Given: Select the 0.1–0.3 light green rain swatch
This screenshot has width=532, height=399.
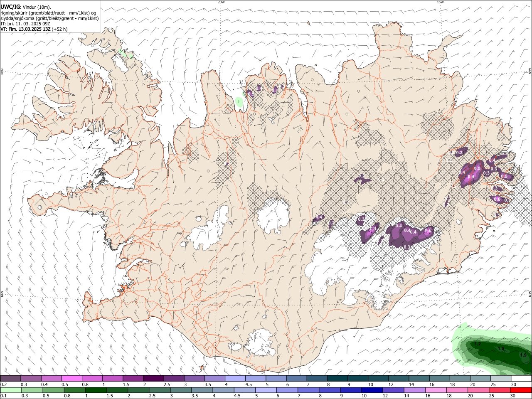Looking at the screenshot, I should 11,390.
